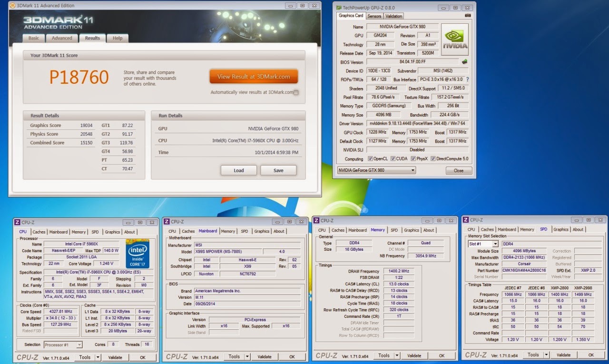Image resolution: width=609 pixels, height=364 pixels.
Task: Open the Help tab in 3DMark 11
Action: click(x=118, y=38)
